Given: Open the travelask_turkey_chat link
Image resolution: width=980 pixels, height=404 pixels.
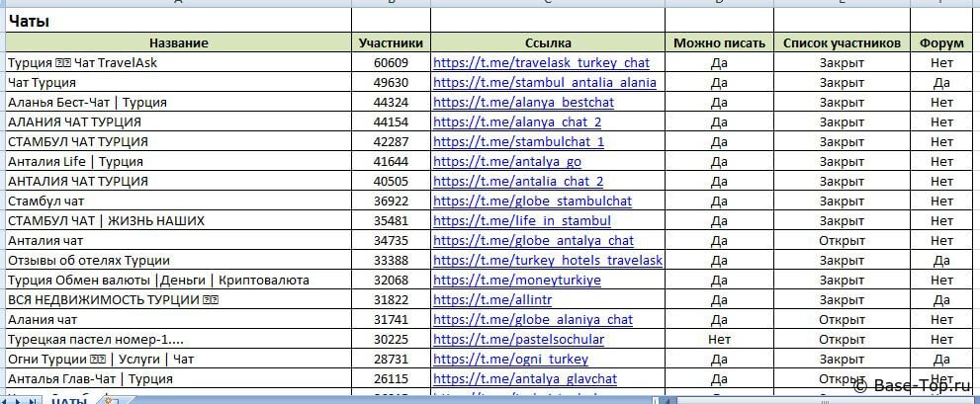Looking at the screenshot, I should [x=541, y=63].
